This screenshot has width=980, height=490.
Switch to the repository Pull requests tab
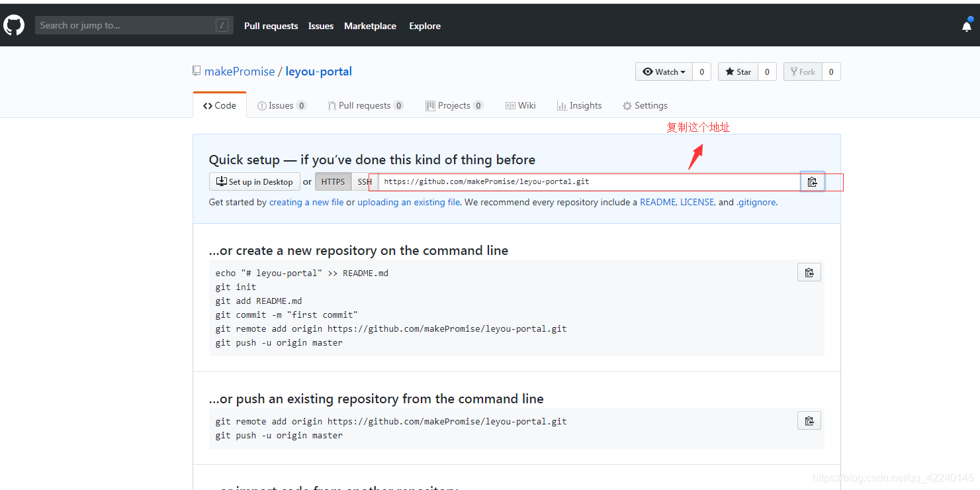click(x=365, y=105)
